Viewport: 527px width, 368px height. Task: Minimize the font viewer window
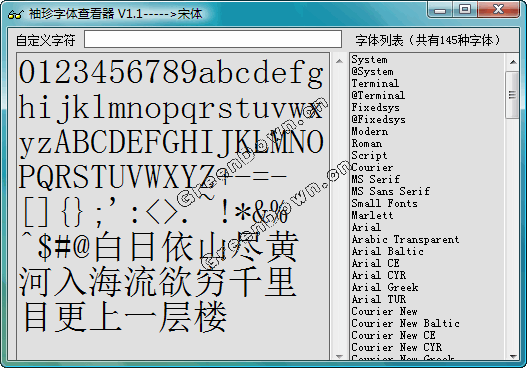click(440, 9)
